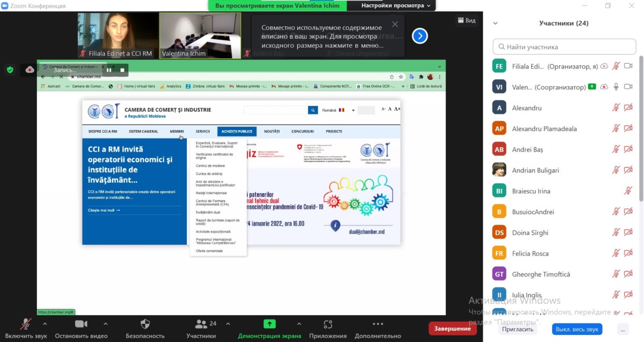The height and width of the screenshot is (342, 644).
Task: Open encryption shield info icon
Action: pos(10,70)
